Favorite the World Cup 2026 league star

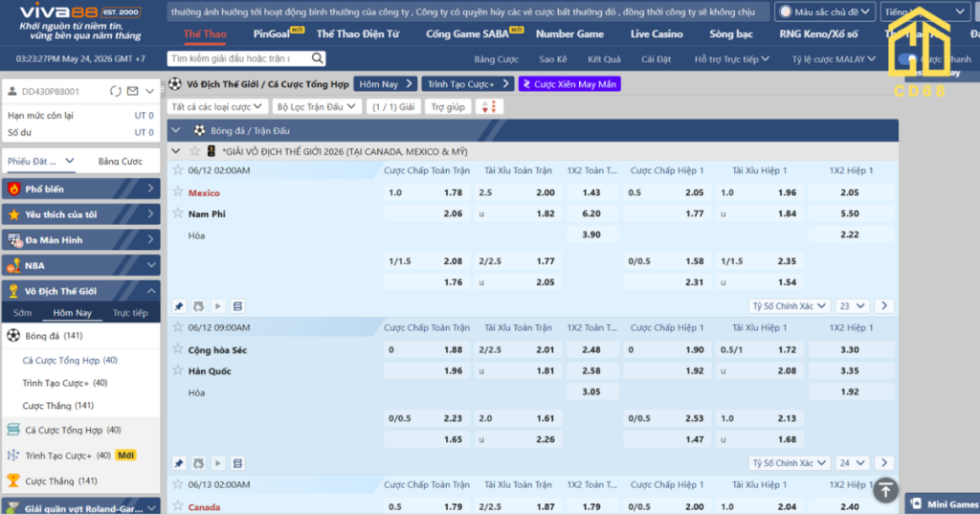(x=195, y=151)
